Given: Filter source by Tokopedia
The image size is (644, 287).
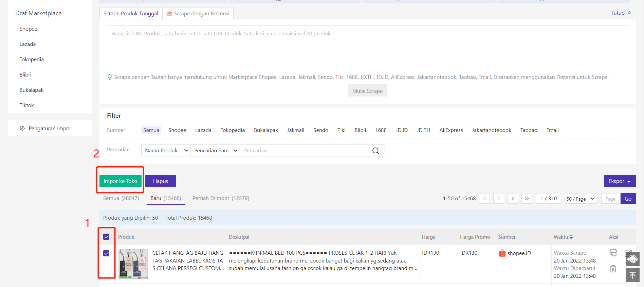Looking at the screenshot, I should (233, 130).
